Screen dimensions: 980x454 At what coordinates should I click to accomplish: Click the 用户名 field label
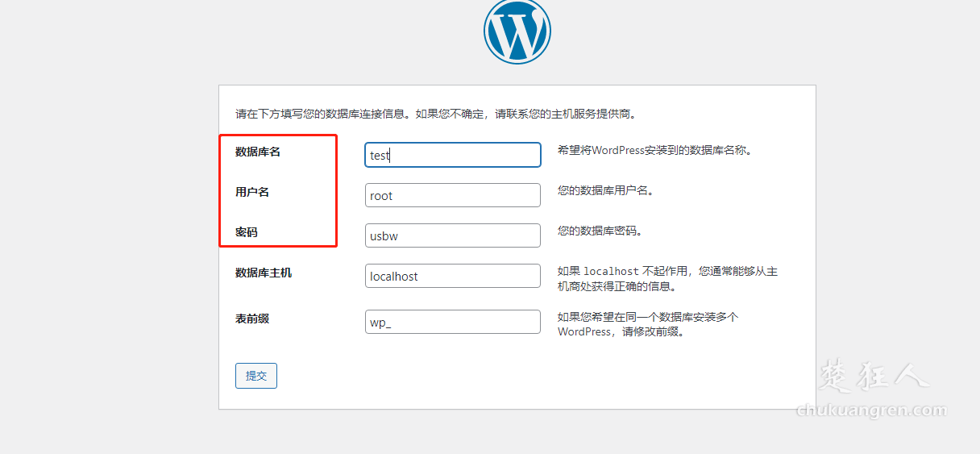point(252,192)
